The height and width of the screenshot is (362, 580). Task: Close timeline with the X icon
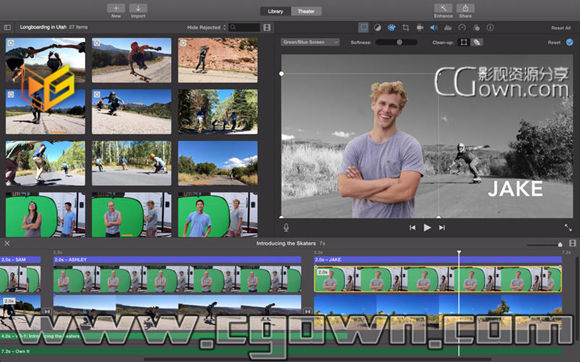click(7, 243)
